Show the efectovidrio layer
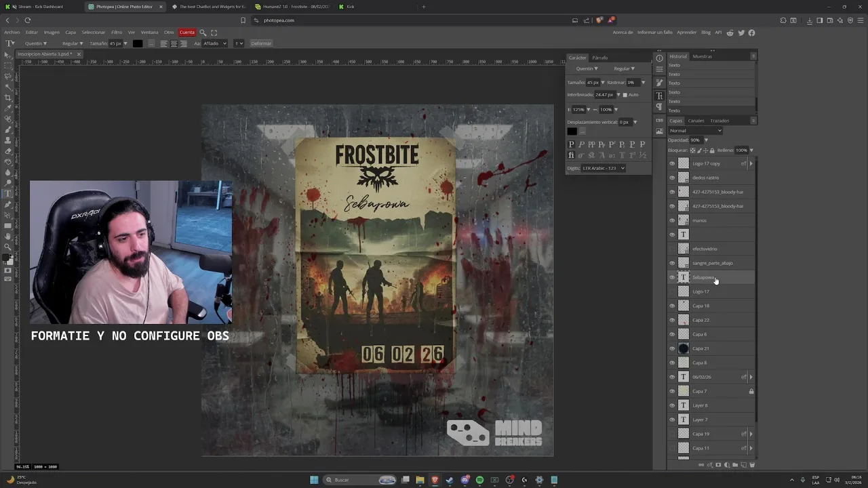 [672, 249]
